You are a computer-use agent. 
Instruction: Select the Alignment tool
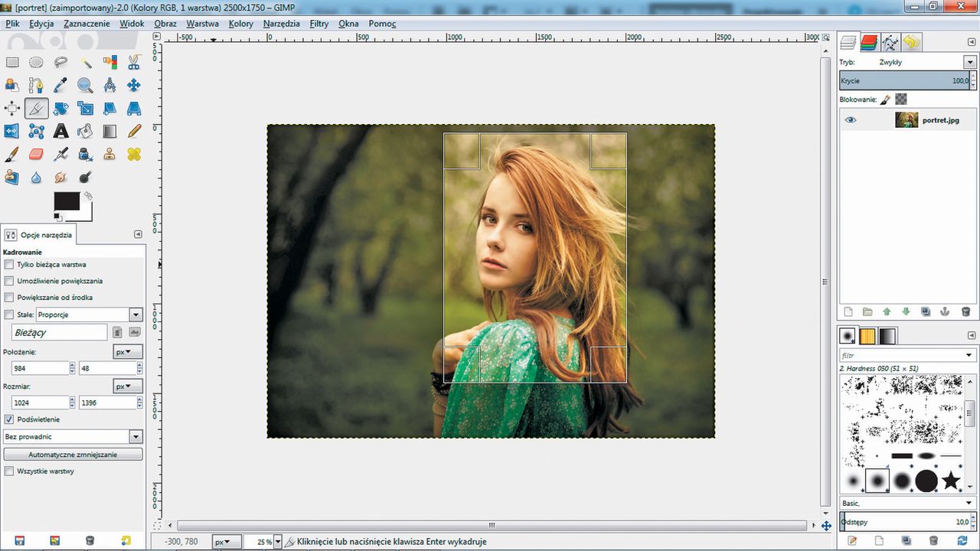coord(12,109)
